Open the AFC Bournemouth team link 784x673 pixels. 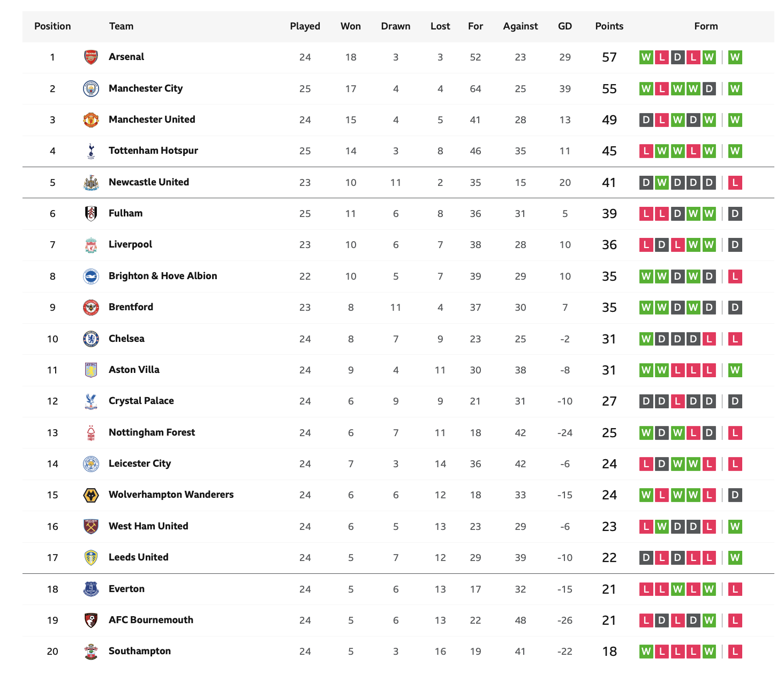pos(151,620)
